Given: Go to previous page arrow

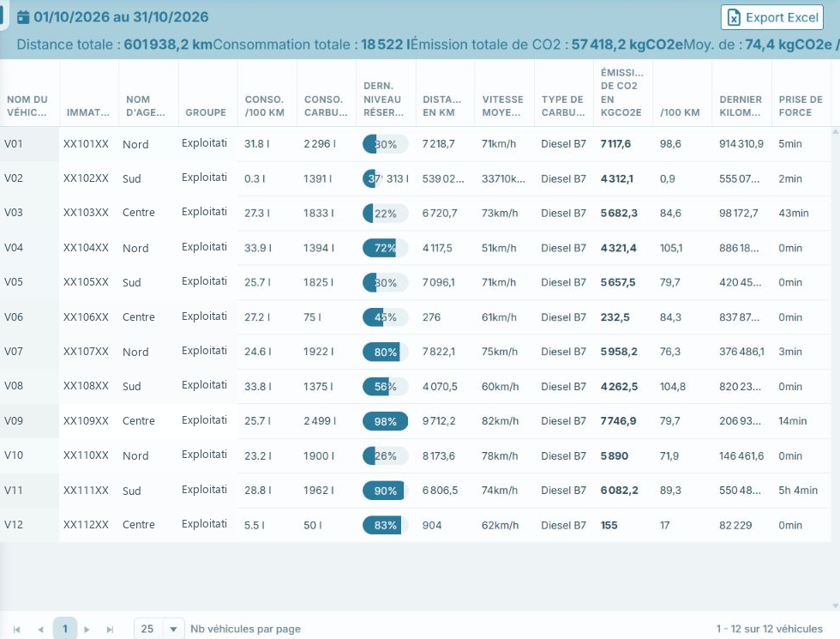Looking at the screenshot, I should click(41, 630).
